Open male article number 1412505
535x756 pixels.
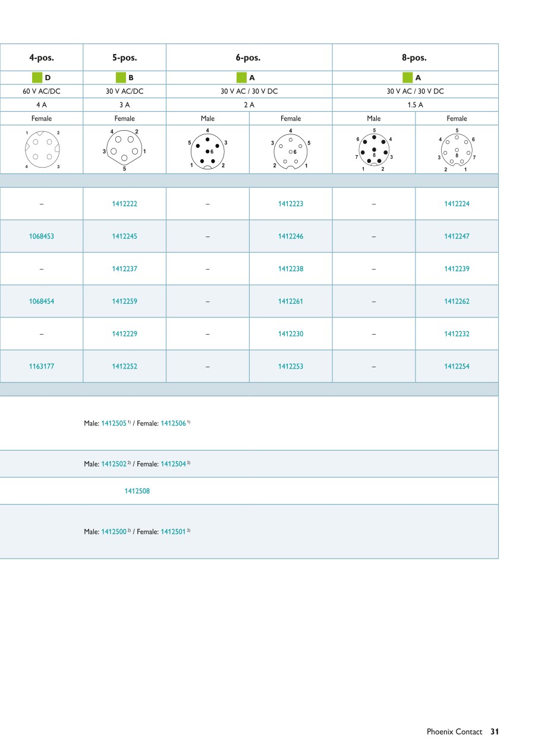114,424
